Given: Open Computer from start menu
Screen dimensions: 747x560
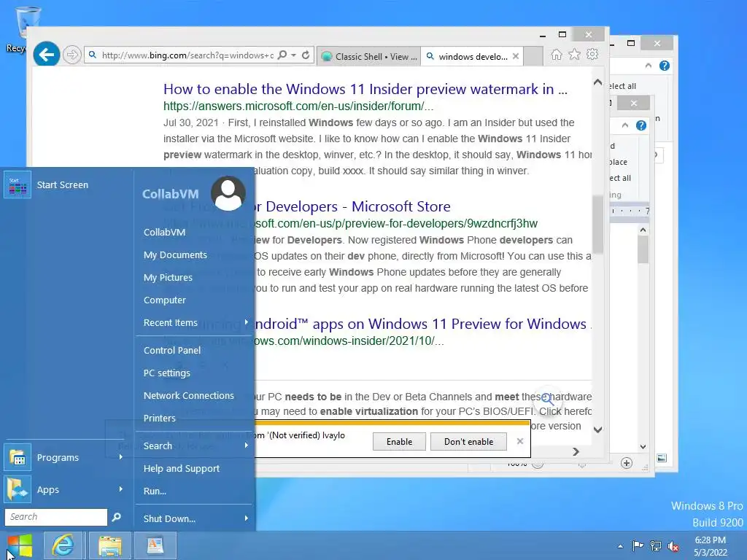Looking at the screenshot, I should [164, 300].
